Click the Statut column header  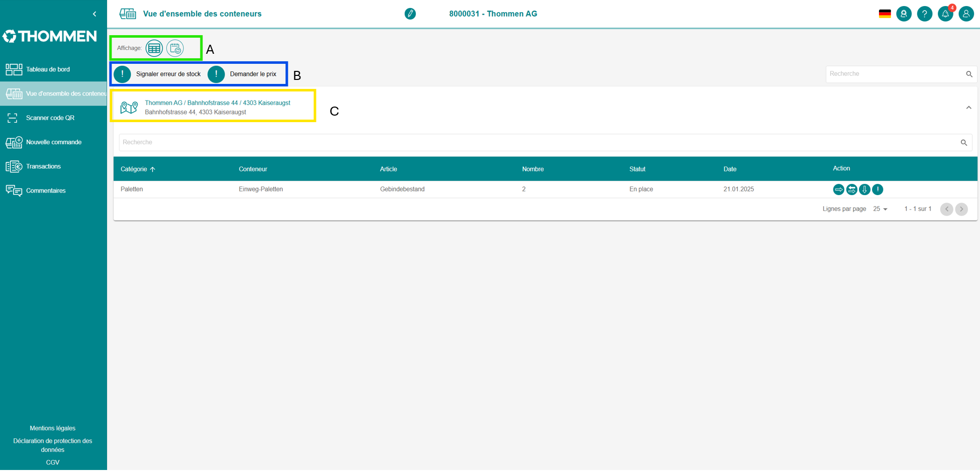(x=637, y=169)
